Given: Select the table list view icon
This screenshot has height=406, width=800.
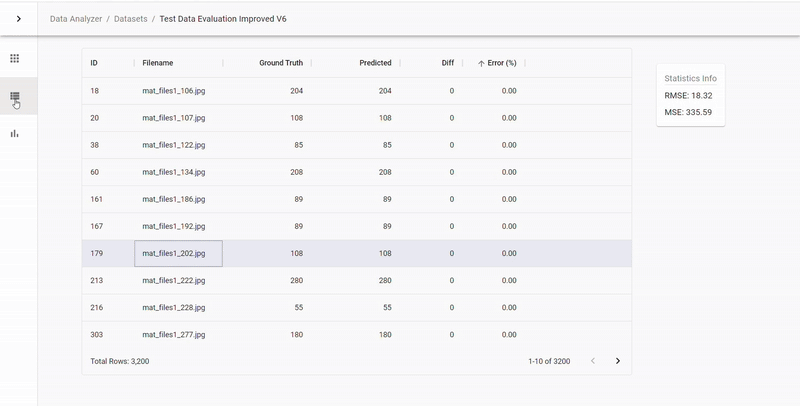Looking at the screenshot, I should [15, 96].
